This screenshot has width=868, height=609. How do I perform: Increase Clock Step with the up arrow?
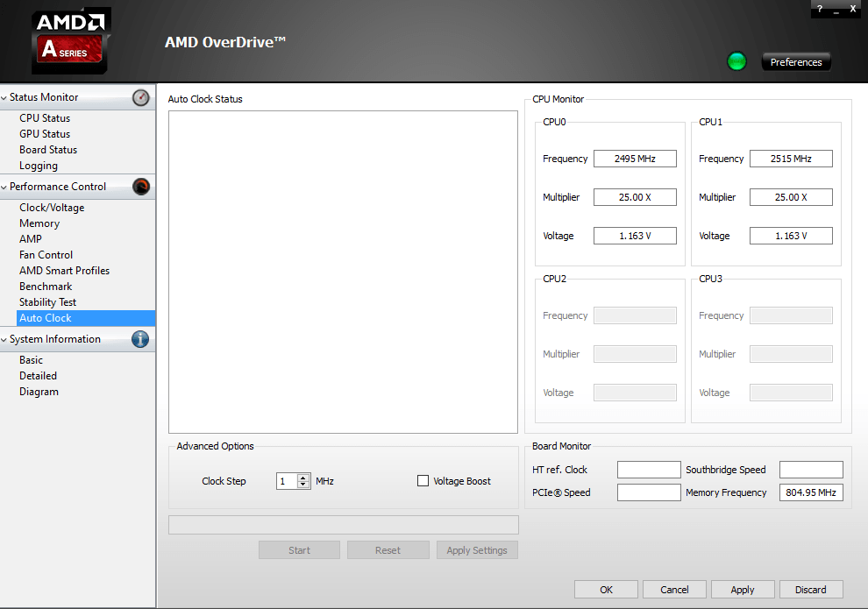pyautogui.click(x=302, y=478)
